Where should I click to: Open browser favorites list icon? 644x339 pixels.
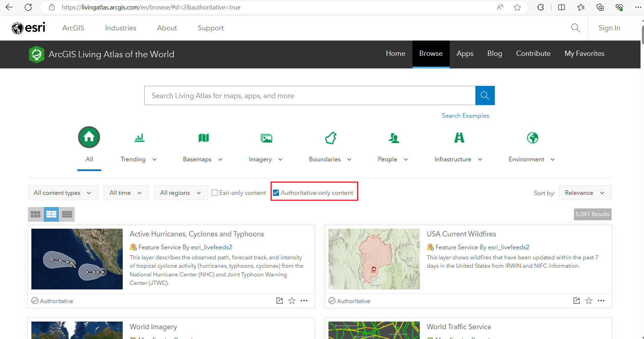pyautogui.click(x=581, y=7)
